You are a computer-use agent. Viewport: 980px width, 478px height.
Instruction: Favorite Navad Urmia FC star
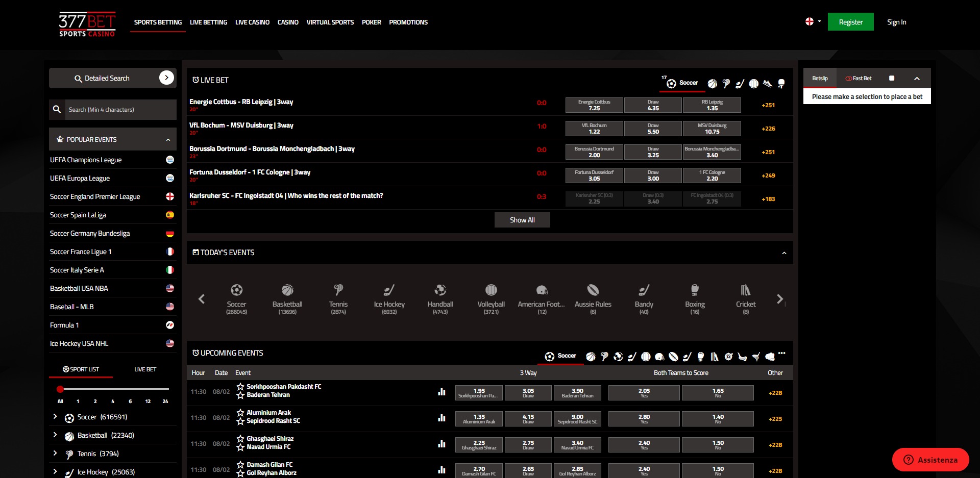(240, 447)
